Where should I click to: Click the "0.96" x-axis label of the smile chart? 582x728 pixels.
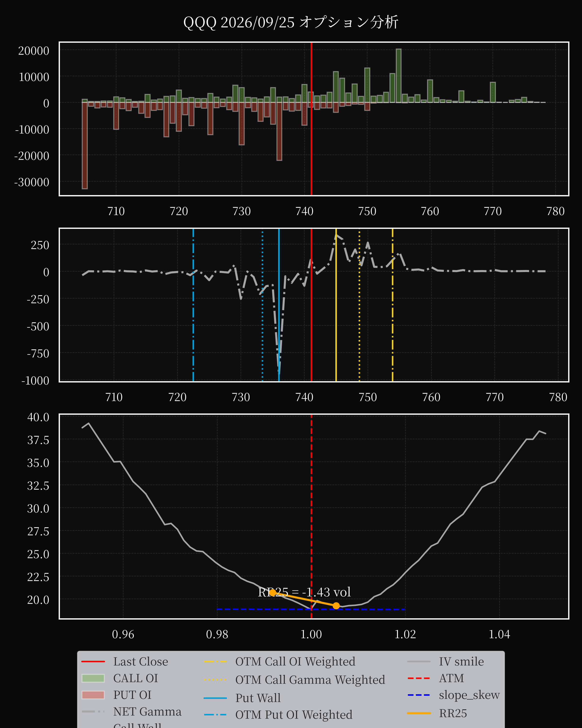[x=123, y=635]
